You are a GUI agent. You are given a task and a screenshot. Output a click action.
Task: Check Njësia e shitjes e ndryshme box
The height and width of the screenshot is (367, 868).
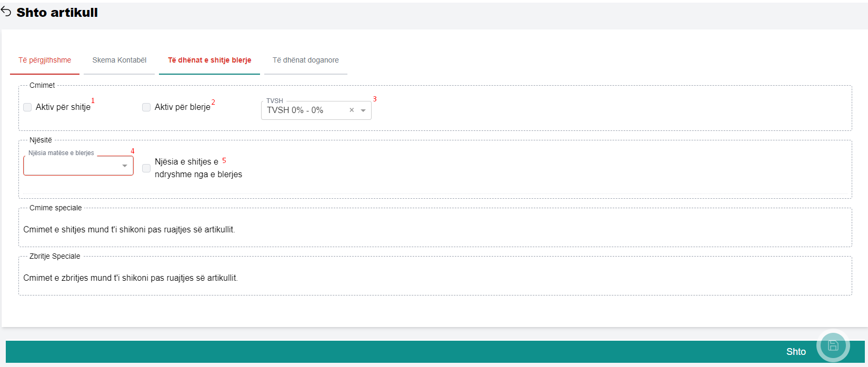(x=146, y=168)
